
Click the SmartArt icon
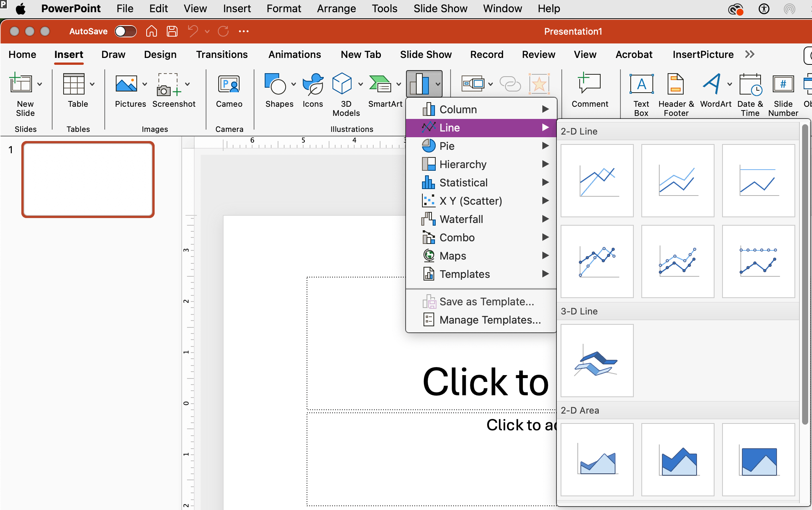(380, 83)
